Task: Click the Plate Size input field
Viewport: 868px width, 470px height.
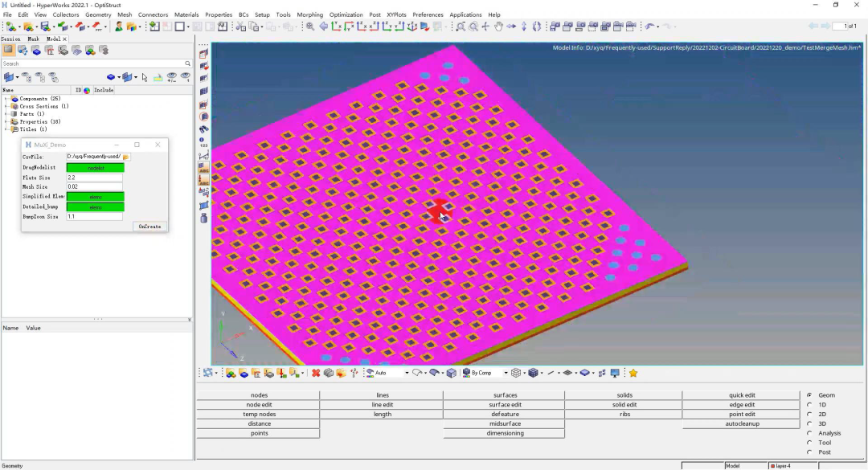Action: tap(94, 178)
